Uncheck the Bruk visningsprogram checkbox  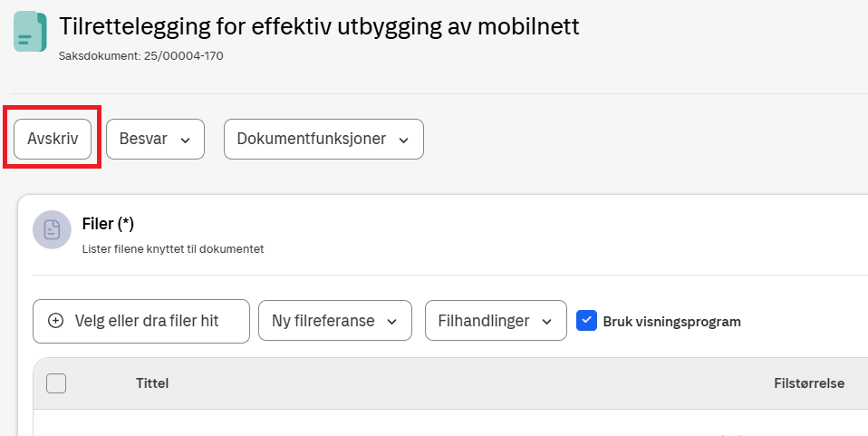pyautogui.click(x=586, y=320)
